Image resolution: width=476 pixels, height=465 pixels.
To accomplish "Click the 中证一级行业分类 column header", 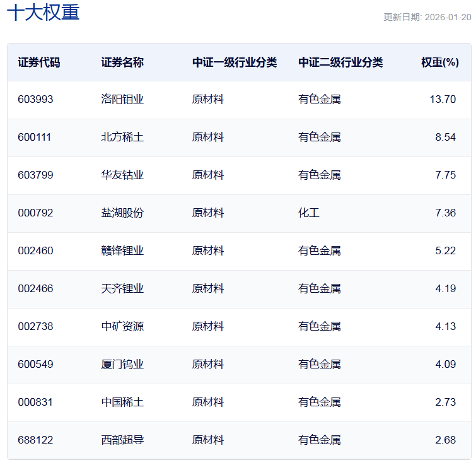I will tap(235, 62).
